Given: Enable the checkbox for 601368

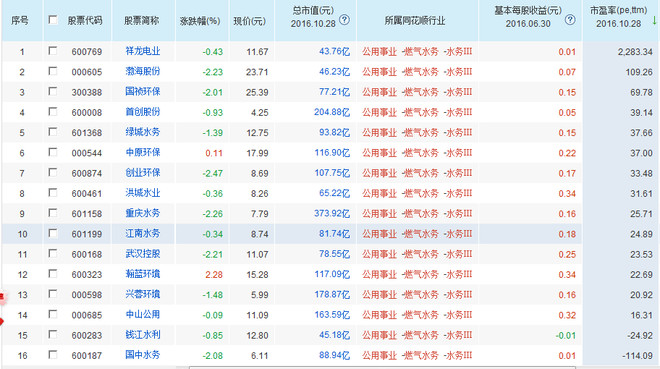Looking at the screenshot, I should (53, 132).
